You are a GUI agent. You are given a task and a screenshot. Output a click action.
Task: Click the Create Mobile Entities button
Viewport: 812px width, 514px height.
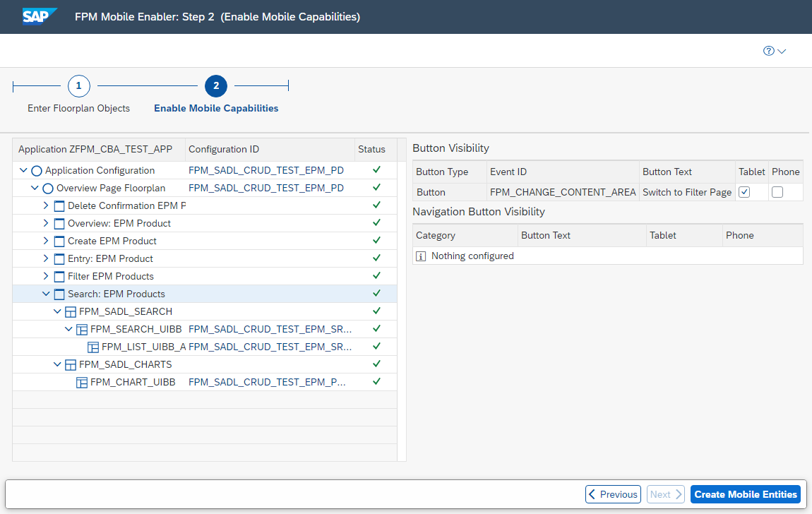pos(746,494)
